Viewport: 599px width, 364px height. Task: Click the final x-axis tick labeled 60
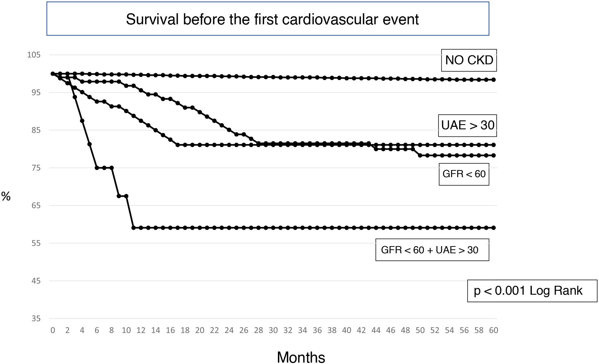[494, 330]
